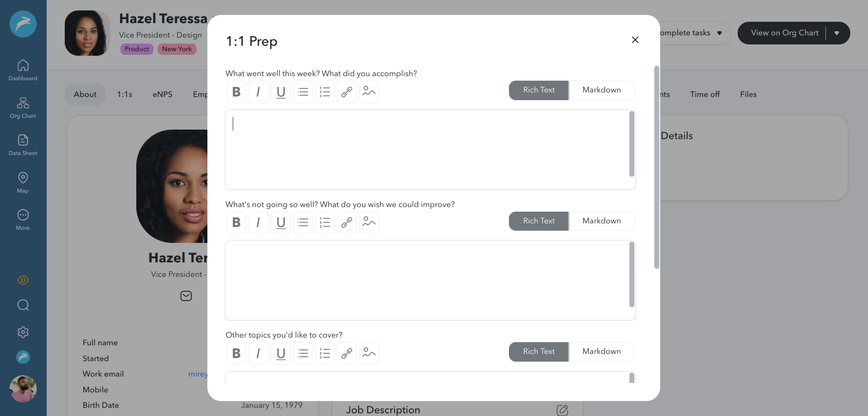Insert link in the first question editor

pyautogui.click(x=347, y=92)
